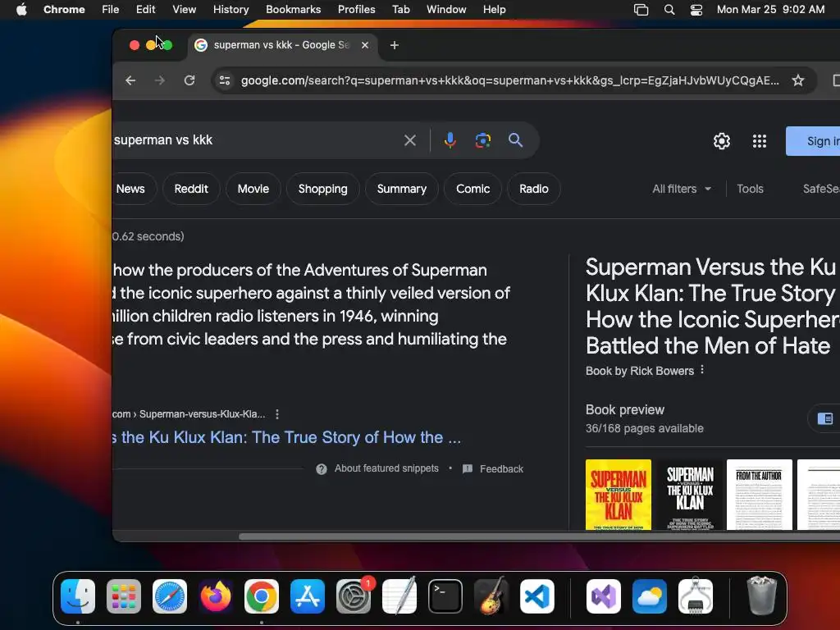Open the Profiles menu
Viewport: 840px width, 630px height.
pyautogui.click(x=356, y=10)
